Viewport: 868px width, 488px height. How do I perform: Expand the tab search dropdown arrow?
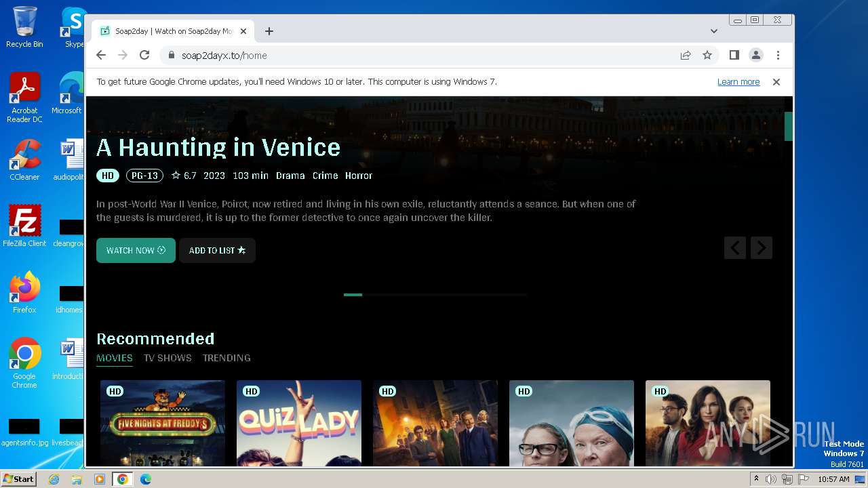tap(714, 31)
